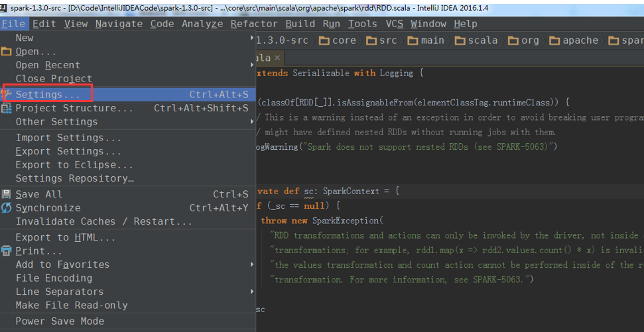Screen dimensions: 644x332
Task: Open Settings Repository... entry
Action: pyautogui.click(x=128, y=178)
